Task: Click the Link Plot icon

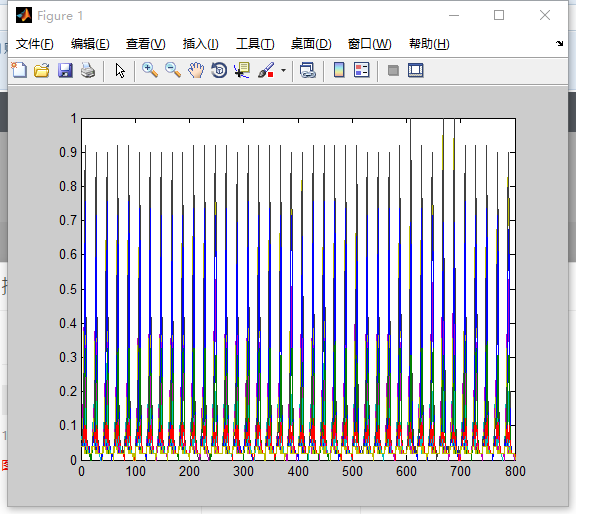Action: point(308,71)
